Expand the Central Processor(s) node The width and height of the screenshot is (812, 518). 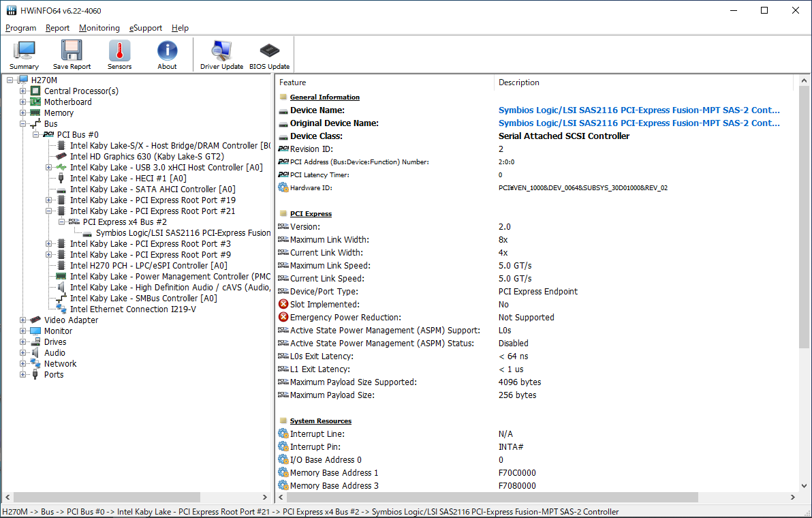click(x=22, y=91)
